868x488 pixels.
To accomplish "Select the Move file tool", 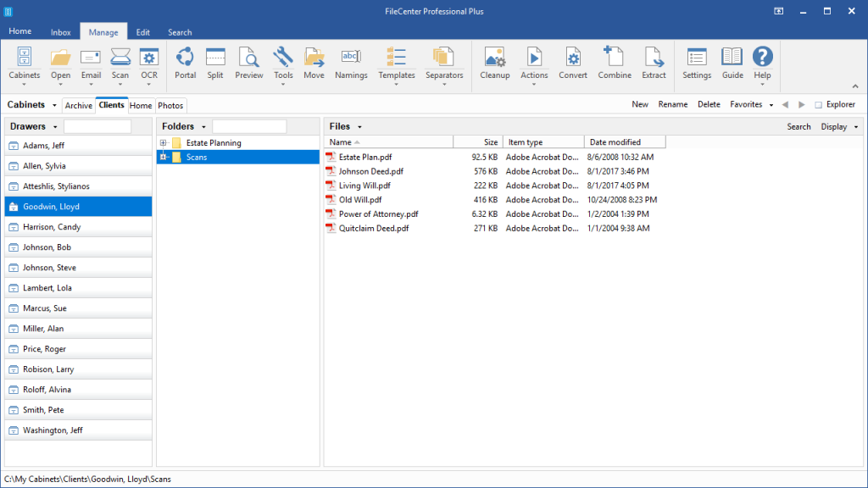I will tap(314, 64).
